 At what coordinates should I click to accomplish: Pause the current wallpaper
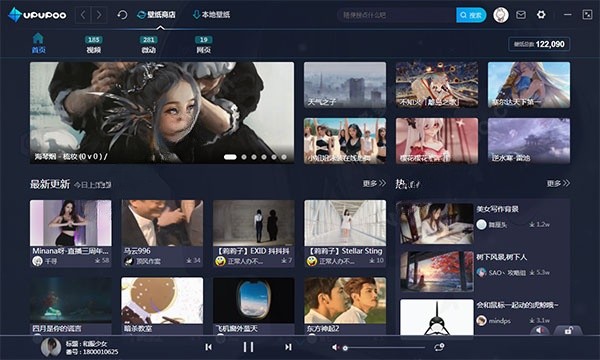[x=248, y=347]
